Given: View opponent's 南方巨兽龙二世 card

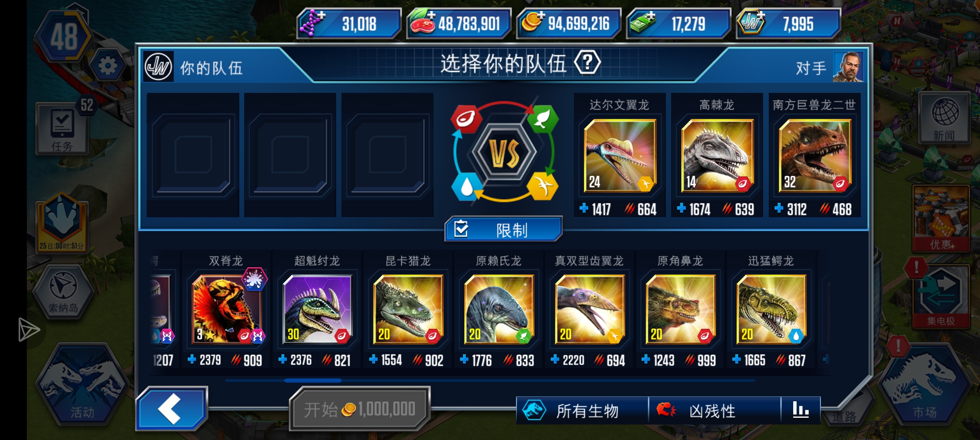Looking at the screenshot, I should pyautogui.click(x=814, y=155).
